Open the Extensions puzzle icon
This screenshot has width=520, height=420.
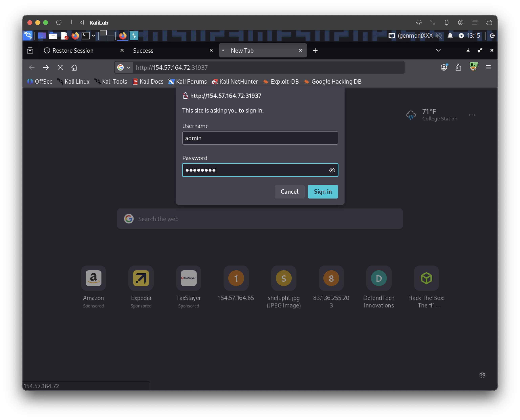point(458,67)
